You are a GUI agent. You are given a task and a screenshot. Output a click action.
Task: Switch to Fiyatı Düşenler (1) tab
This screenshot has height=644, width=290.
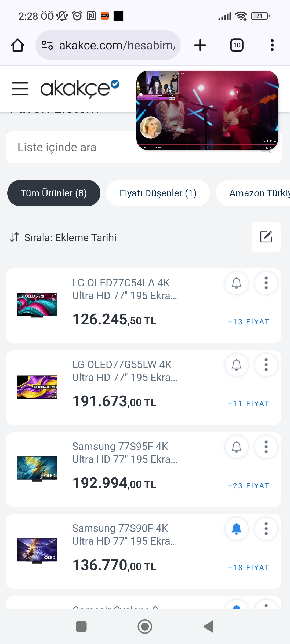point(158,193)
